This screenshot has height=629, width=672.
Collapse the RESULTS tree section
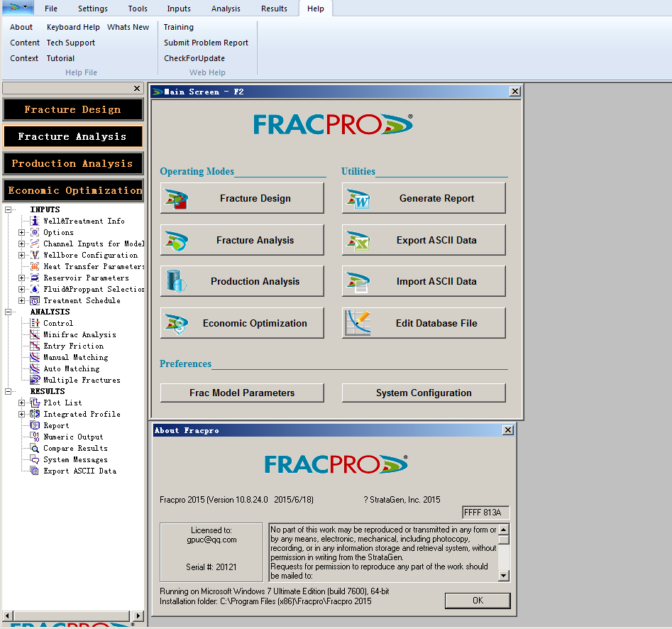coord(8,391)
